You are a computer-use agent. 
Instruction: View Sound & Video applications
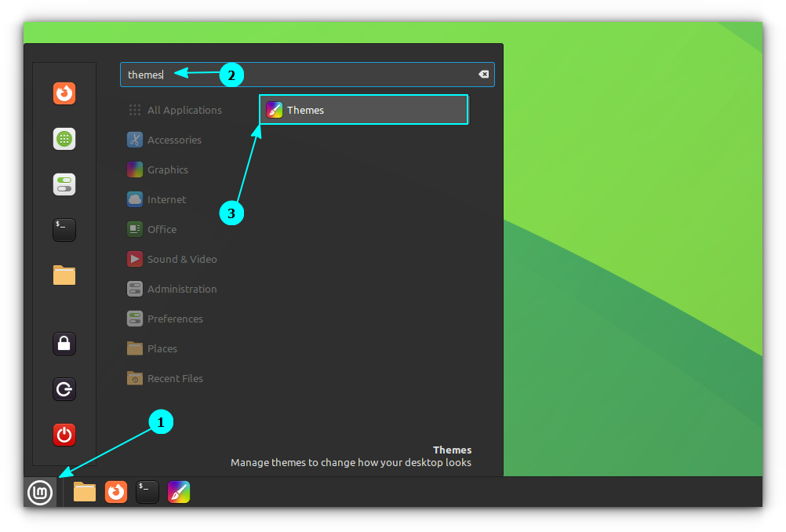(x=181, y=259)
